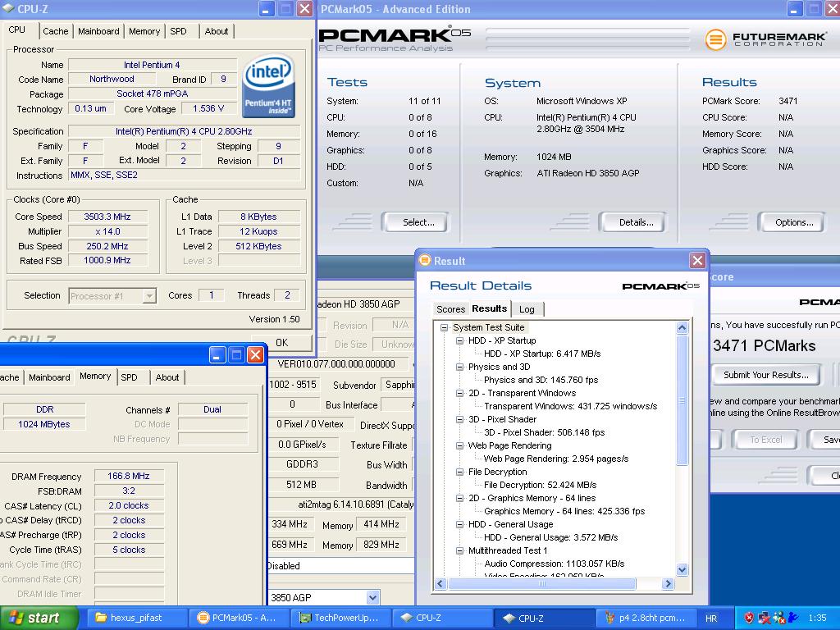Image resolution: width=840 pixels, height=630 pixels.
Task: Open About tab in top CPU-Z window
Action: pos(217,31)
